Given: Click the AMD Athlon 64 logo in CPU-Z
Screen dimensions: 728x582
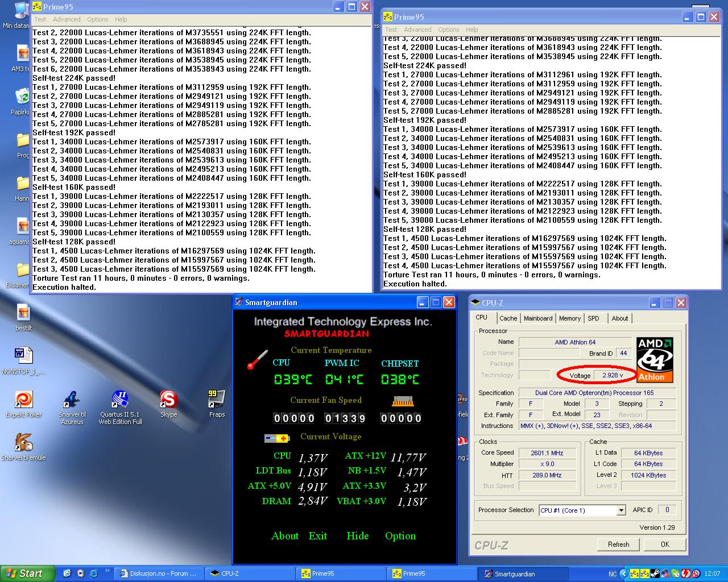Looking at the screenshot, I should (x=655, y=360).
